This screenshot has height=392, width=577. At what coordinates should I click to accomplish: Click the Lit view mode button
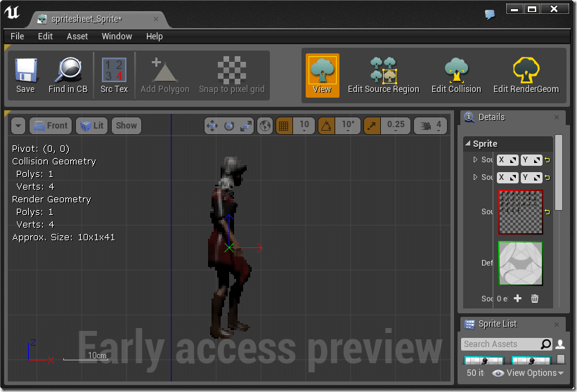(91, 126)
